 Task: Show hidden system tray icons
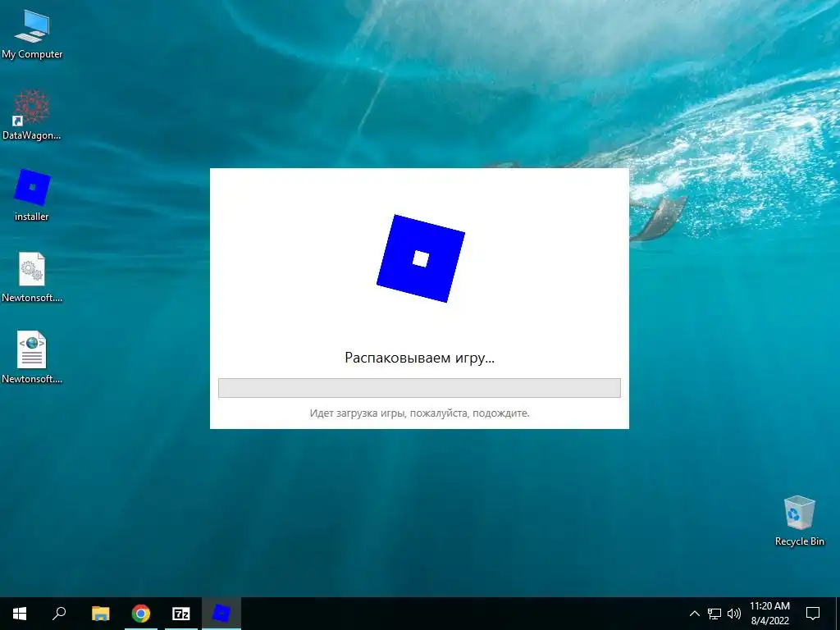tap(694, 614)
